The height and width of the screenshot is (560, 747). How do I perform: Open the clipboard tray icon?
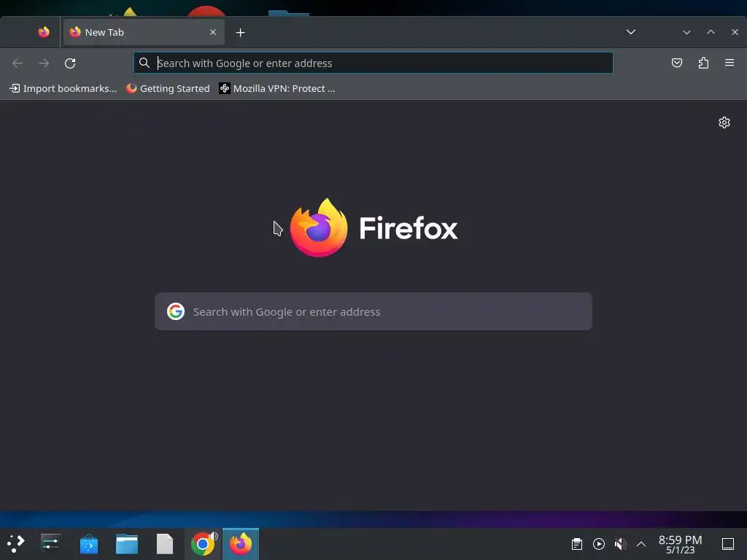[577, 544]
